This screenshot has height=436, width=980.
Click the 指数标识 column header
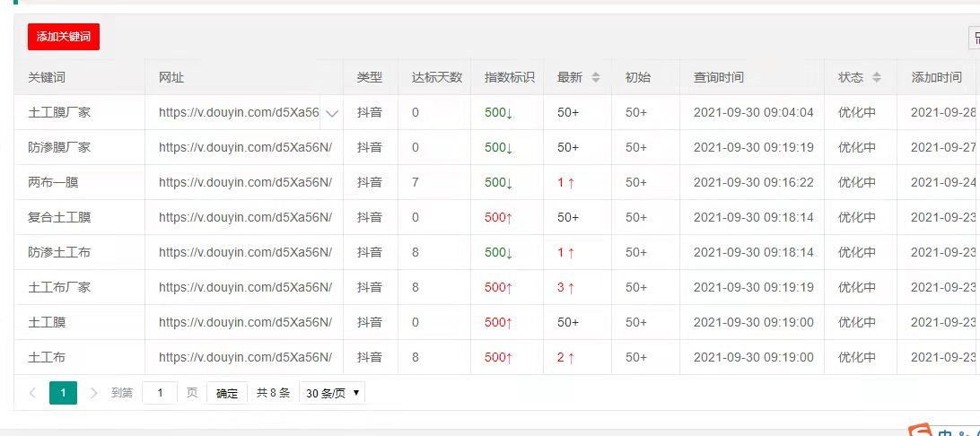pos(510,77)
